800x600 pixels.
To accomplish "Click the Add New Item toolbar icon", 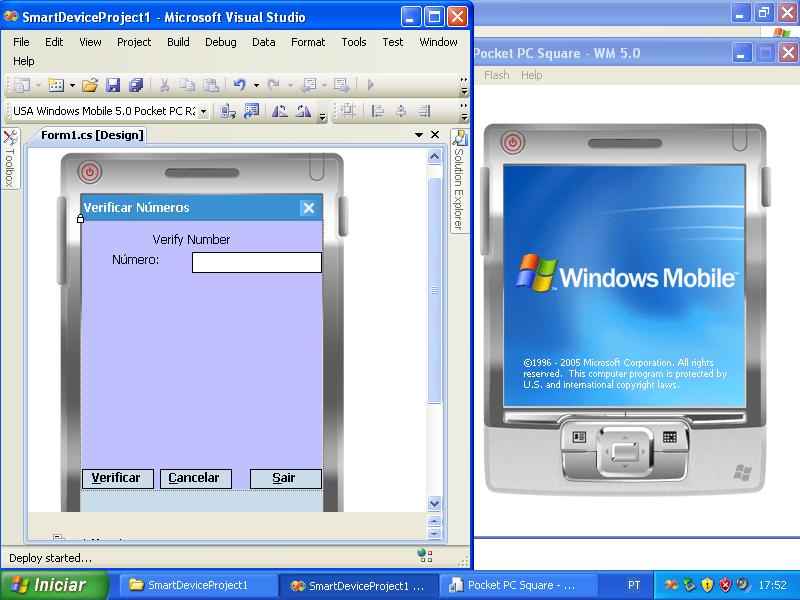I will click(56, 85).
